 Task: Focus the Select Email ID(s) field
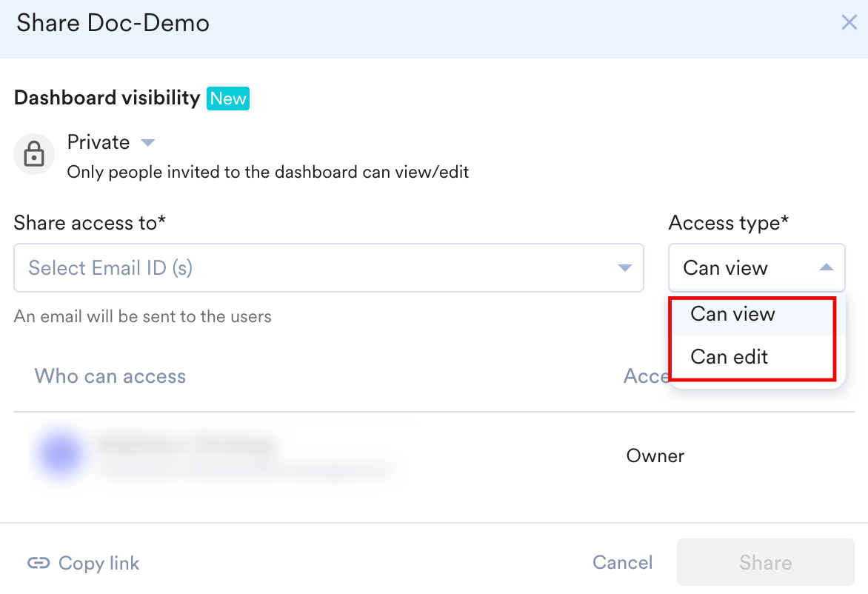pos(311,268)
